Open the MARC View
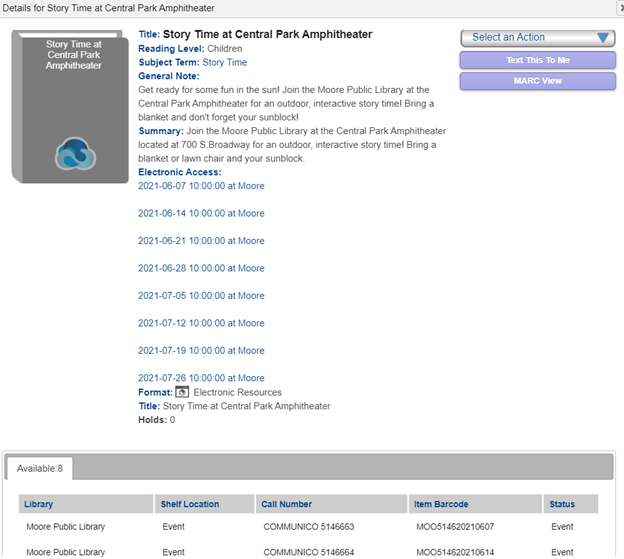Image resolution: width=624 pixels, height=559 pixels. (x=538, y=81)
